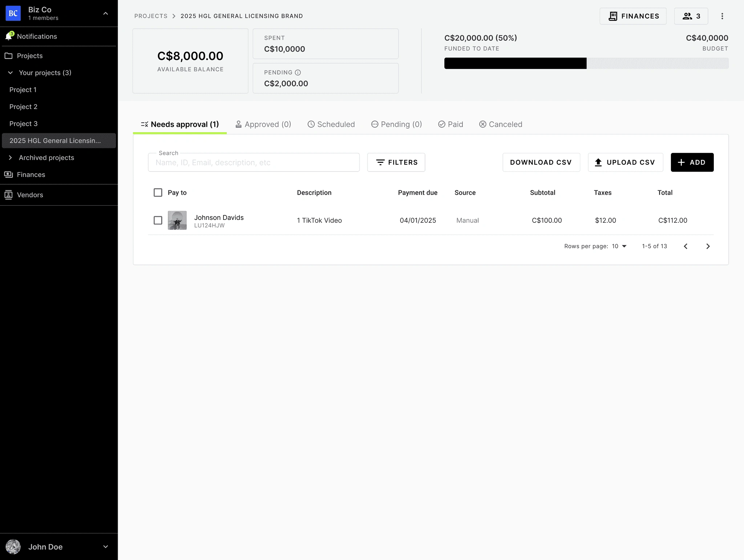The image size is (744, 560).
Task: Check the Johnson Davids row checkbox
Action: (x=158, y=220)
